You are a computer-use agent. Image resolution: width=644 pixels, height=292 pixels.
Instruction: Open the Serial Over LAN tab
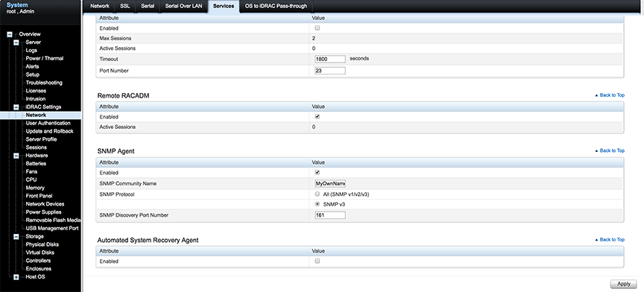click(x=183, y=6)
